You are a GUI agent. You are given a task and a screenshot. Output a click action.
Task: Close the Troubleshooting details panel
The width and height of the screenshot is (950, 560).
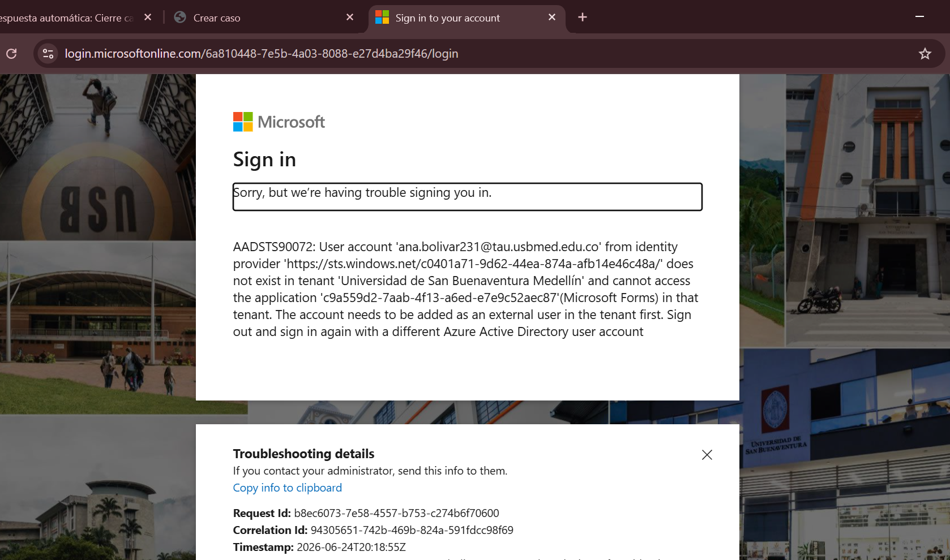[707, 455]
